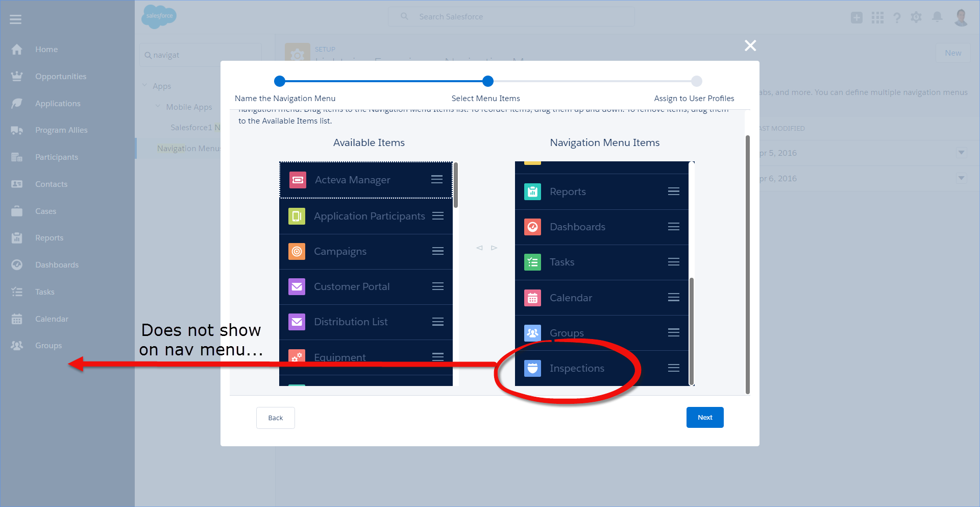Open the notifications bell icon
Viewport: 980px width, 507px height.
(937, 17)
